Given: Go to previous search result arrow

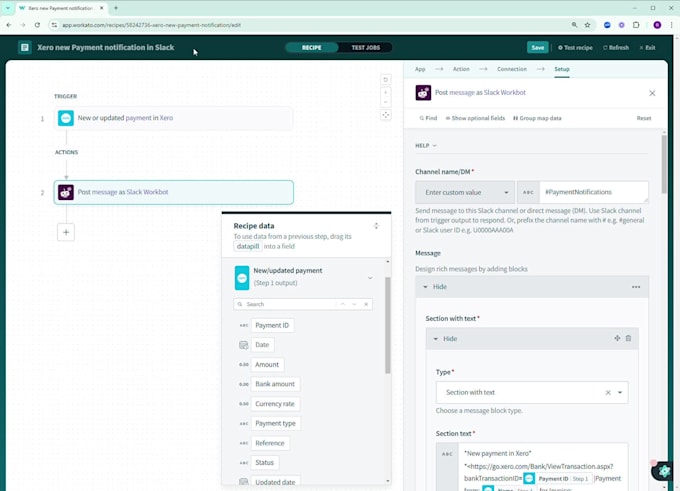Looking at the screenshot, I should coord(343,304).
